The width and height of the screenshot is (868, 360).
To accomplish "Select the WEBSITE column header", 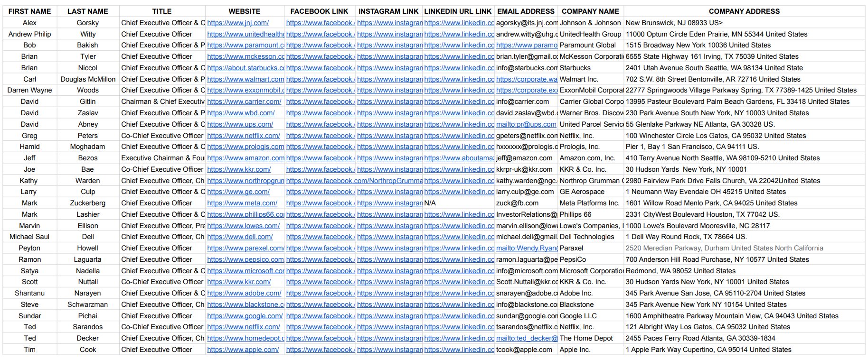I will 245,11.
